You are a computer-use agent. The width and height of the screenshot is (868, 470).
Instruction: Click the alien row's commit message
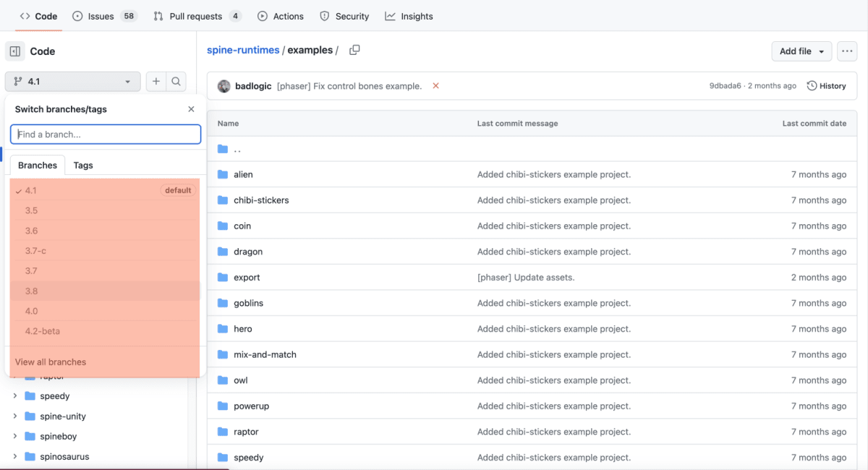pyautogui.click(x=554, y=174)
